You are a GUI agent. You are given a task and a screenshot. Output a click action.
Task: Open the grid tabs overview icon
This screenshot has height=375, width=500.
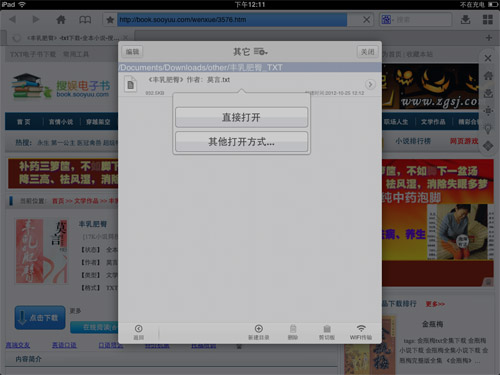tap(488, 19)
